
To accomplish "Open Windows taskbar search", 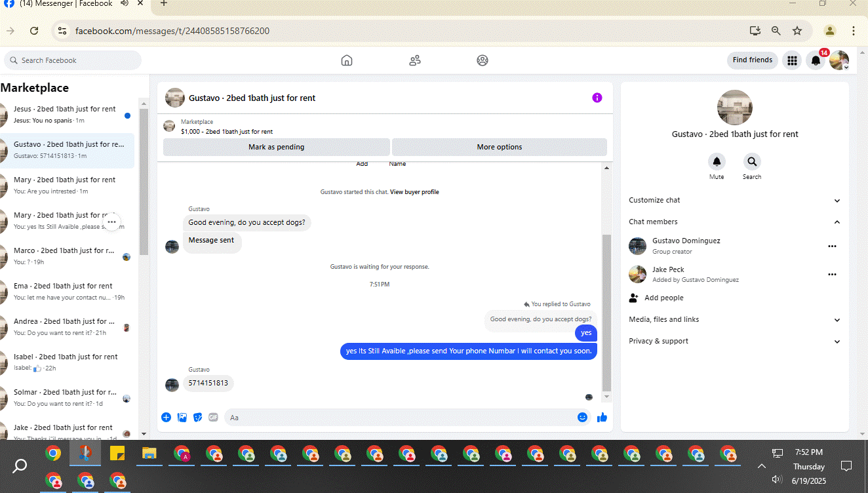I will point(20,465).
